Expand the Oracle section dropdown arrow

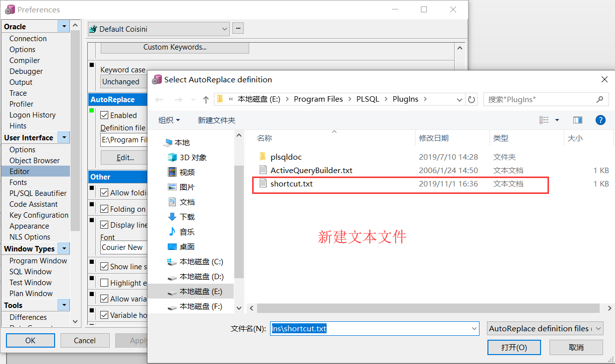pyautogui.click(x=63, y=26)
